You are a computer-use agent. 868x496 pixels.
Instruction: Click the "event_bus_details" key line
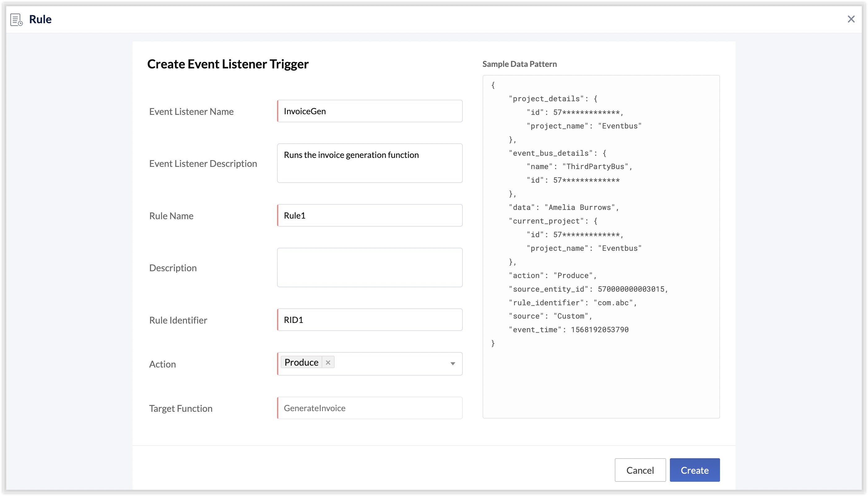[x=557, y=153]
